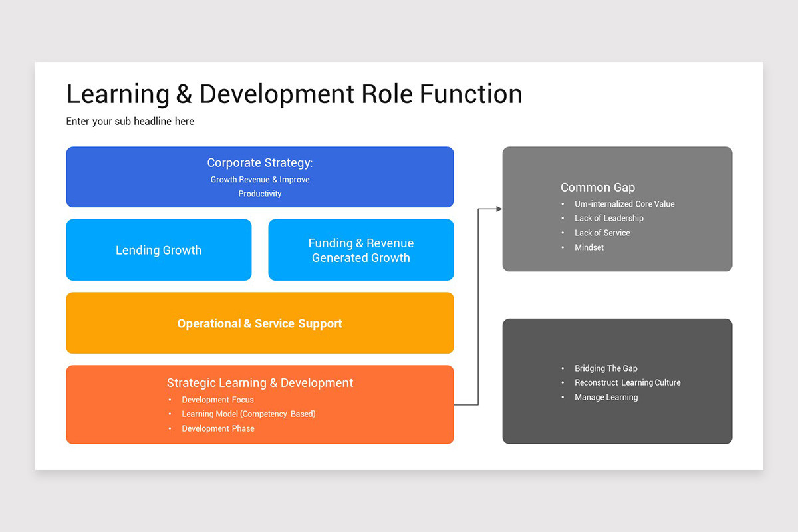Select the Growth Revenue & Improve Productivity text
This screenshot has width=798, height=532.
pyautogui.click(x=259, y=186)
